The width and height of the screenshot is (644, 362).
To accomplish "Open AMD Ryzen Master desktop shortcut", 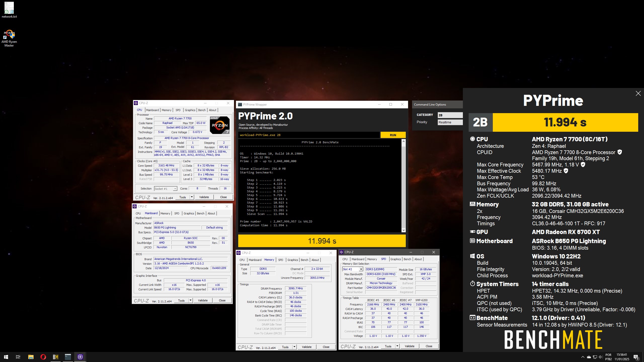I will click(x=9, y=38).
